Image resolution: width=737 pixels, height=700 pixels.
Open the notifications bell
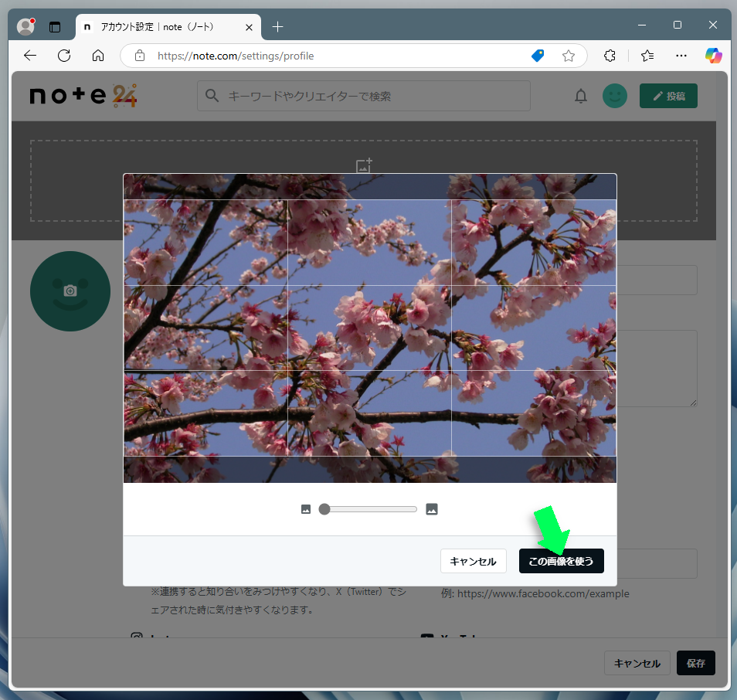[581, 96]
